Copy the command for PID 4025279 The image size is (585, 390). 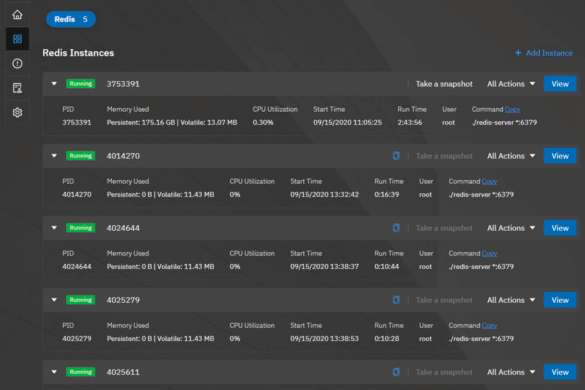[489, 325]
